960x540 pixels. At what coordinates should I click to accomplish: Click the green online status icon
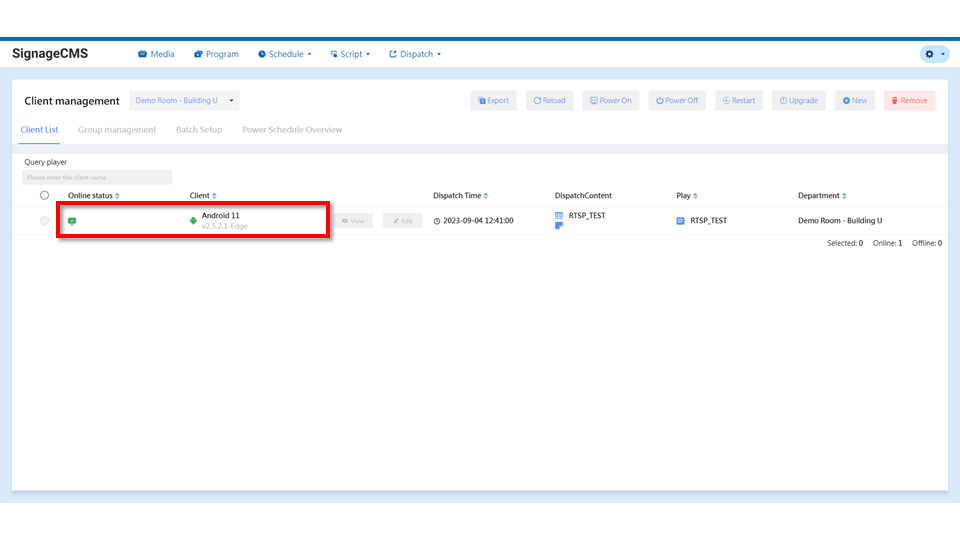point(72,221)
